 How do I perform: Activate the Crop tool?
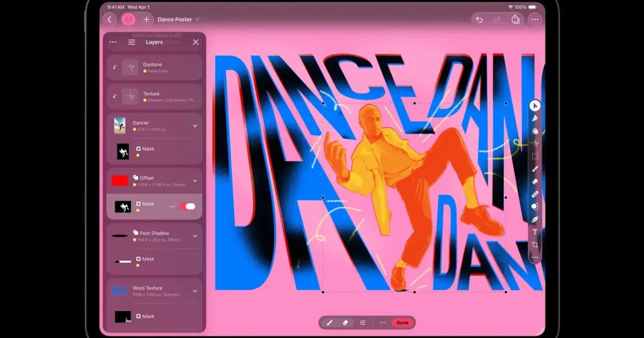tap(535, 245)
